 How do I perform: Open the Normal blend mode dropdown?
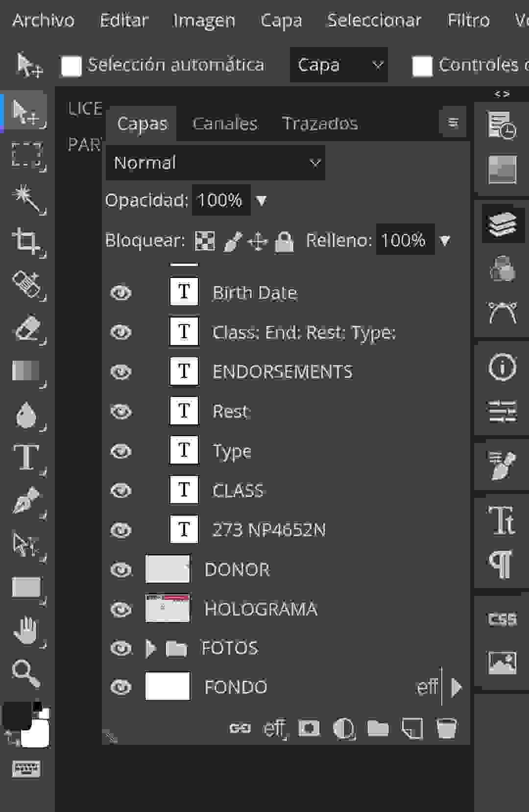pyautogui.click(x=216, y=163)
